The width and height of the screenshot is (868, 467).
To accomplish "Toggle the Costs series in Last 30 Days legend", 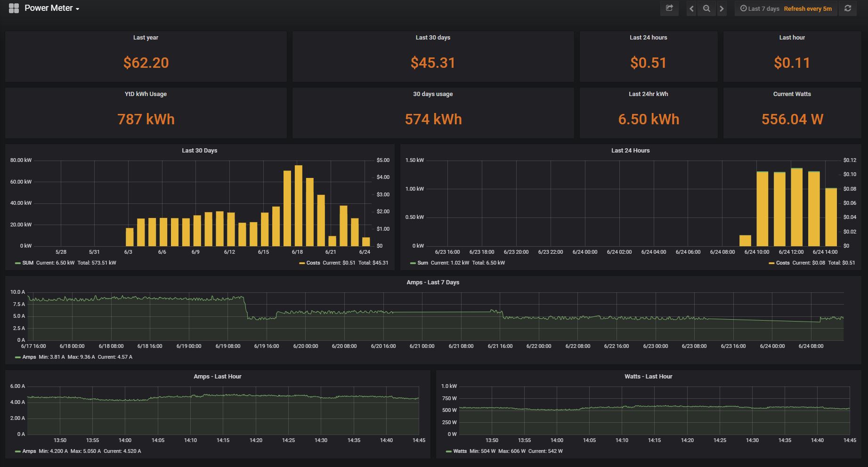I will pyautogui.click(x=313, y=263).
